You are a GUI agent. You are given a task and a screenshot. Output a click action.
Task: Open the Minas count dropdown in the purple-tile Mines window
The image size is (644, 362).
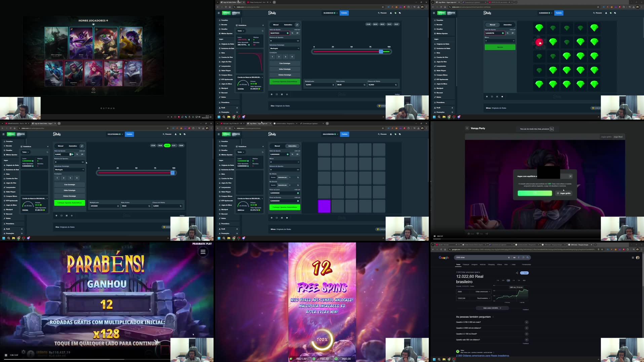point(285,162)
